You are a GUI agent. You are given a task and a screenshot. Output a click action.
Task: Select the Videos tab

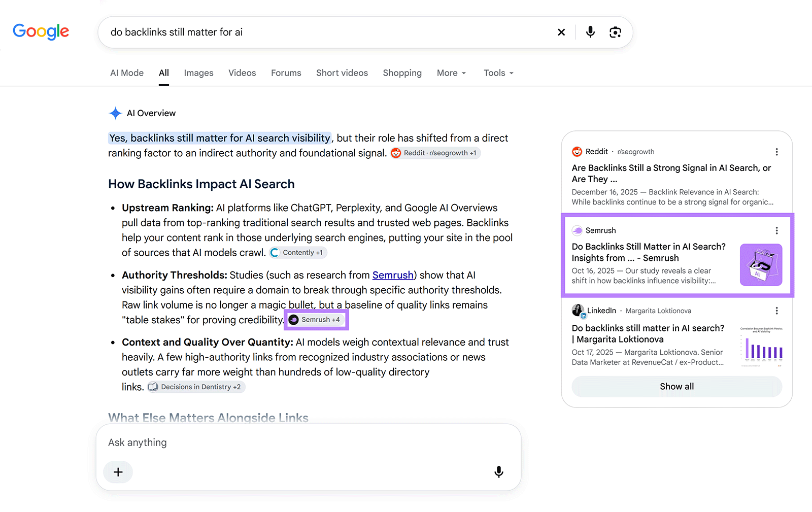point(242,73)
